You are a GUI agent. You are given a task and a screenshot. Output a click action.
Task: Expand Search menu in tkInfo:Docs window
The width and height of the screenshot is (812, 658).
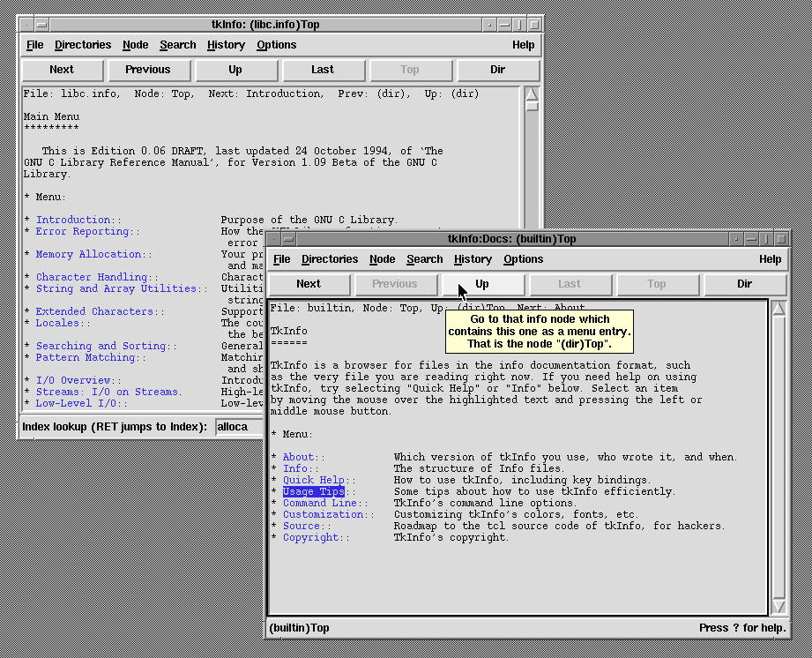tap(424, 259)
